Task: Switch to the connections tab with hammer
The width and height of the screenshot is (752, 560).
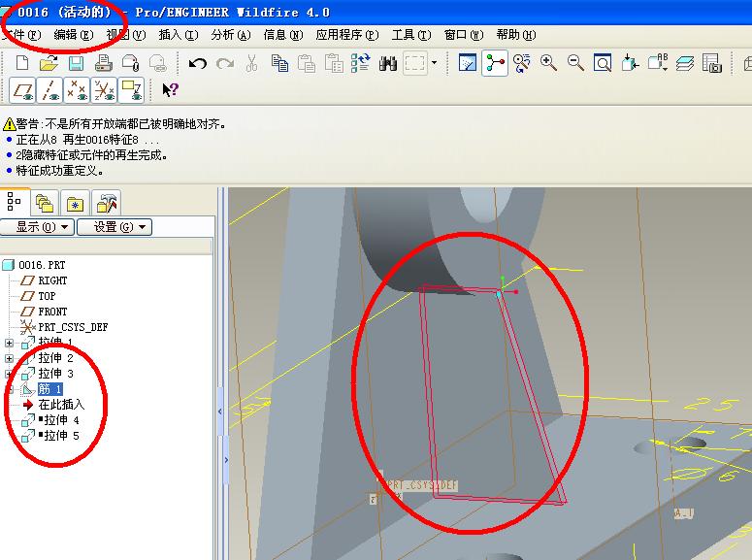Action: [106, 204]
